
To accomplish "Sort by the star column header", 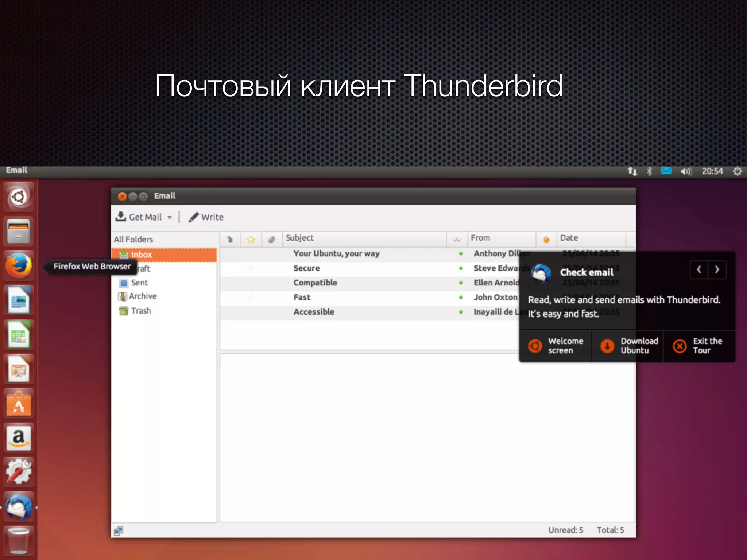I will pyautogui.click(x=251, y=240).
